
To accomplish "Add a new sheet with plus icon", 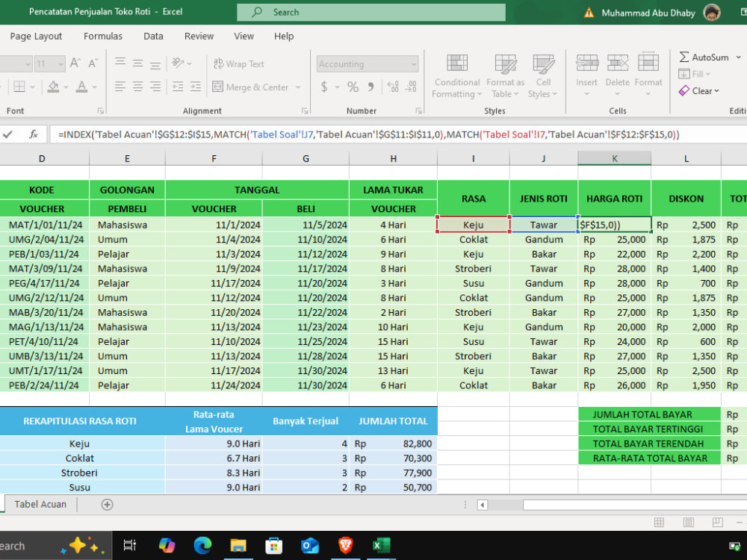I will (107, 504).
